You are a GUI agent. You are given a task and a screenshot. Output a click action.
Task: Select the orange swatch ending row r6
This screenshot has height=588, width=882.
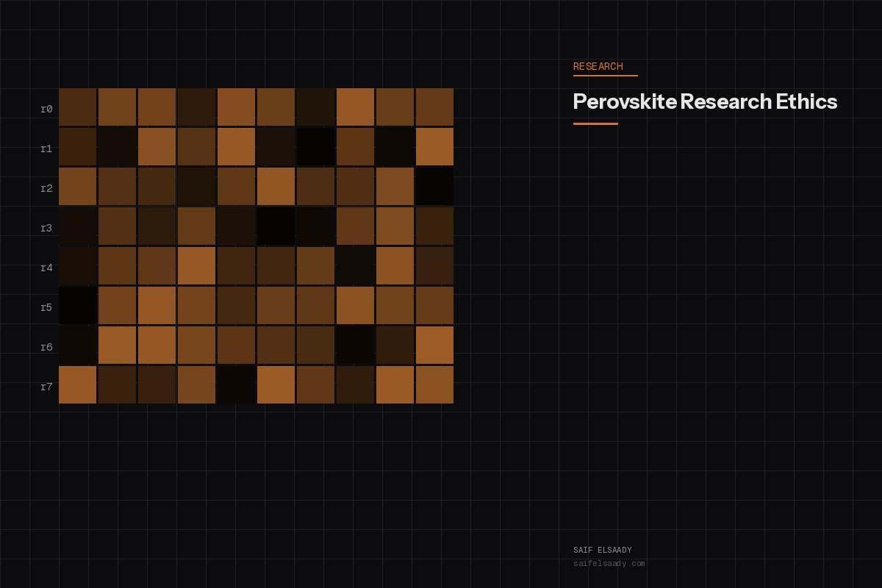(x=434, y=347)
